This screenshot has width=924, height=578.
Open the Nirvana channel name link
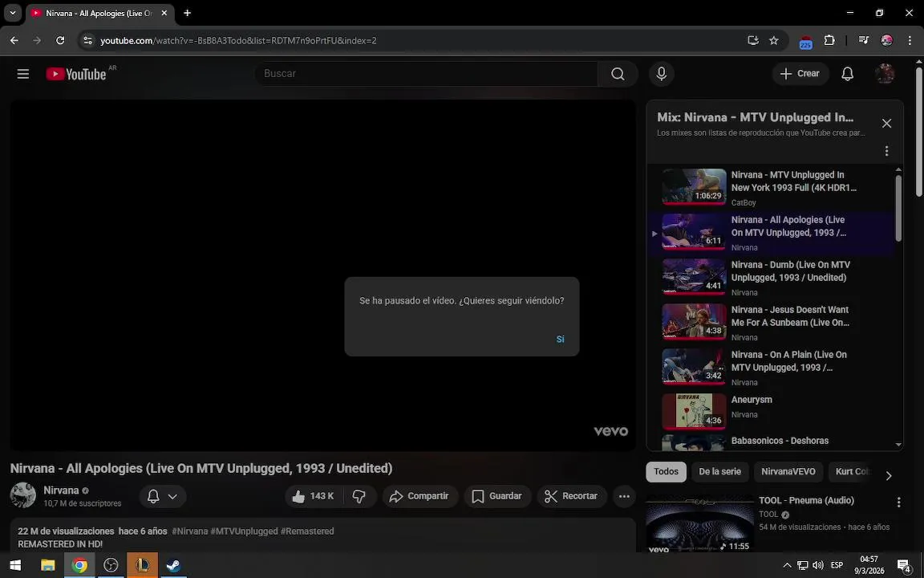(61, 490)
